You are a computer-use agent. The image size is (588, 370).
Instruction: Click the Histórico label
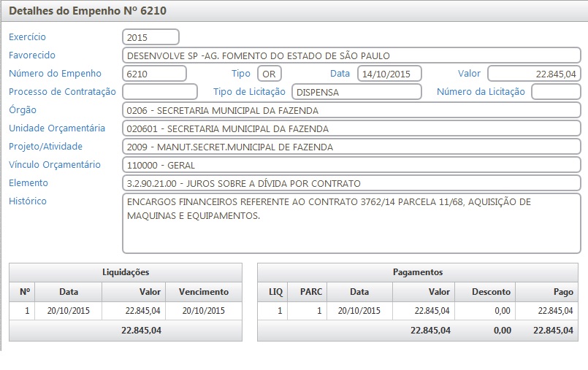tap(27, 201)
